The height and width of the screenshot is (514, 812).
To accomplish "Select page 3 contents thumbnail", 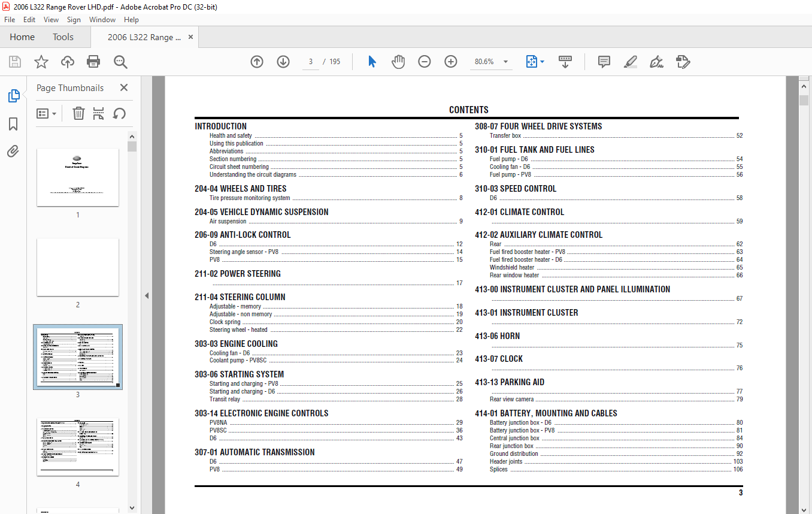I will [x=78, y=357].
